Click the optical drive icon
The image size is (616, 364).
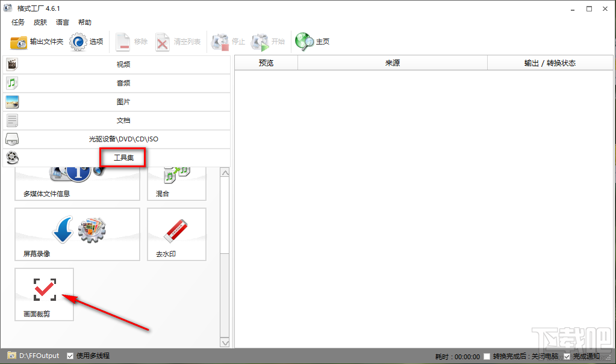[12, 139]
